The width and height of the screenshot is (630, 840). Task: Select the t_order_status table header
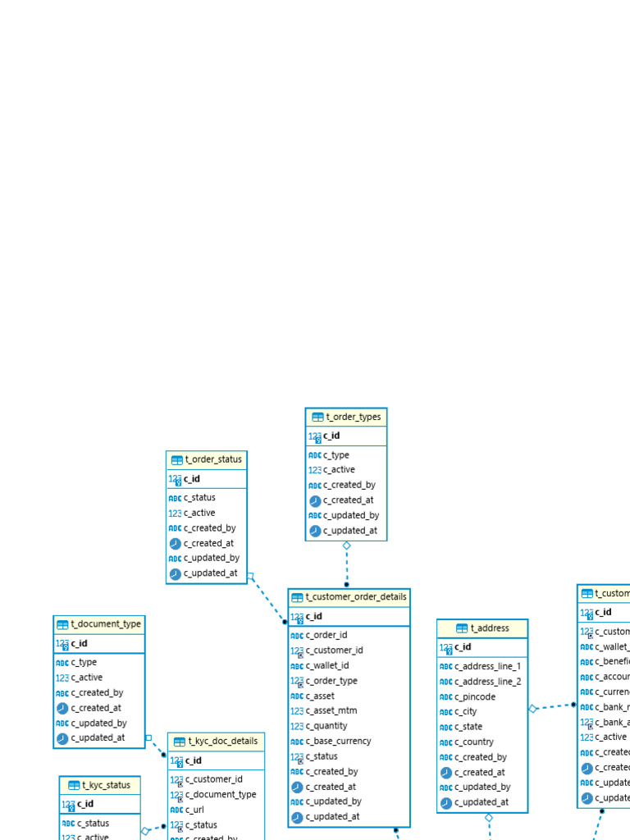tap(206, 459)
